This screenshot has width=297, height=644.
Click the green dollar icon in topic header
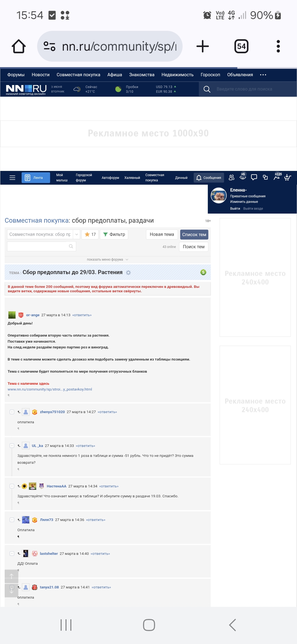(203, 272)
